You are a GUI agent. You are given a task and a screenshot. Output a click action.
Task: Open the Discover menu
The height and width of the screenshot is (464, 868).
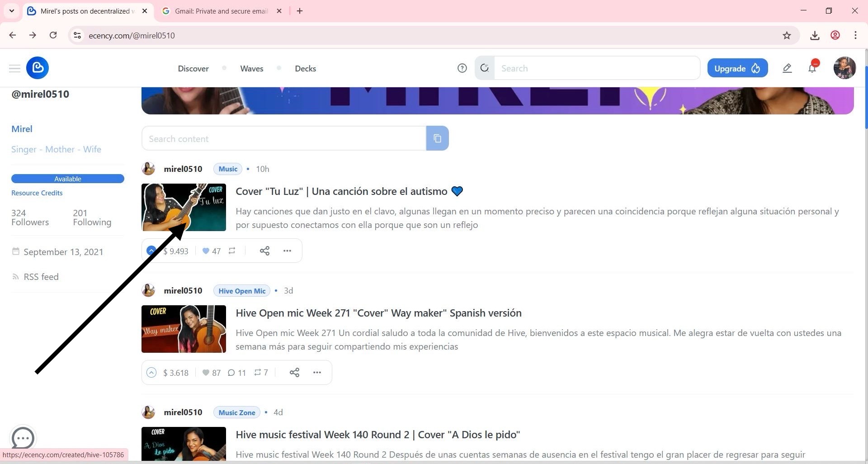(193, 68)
